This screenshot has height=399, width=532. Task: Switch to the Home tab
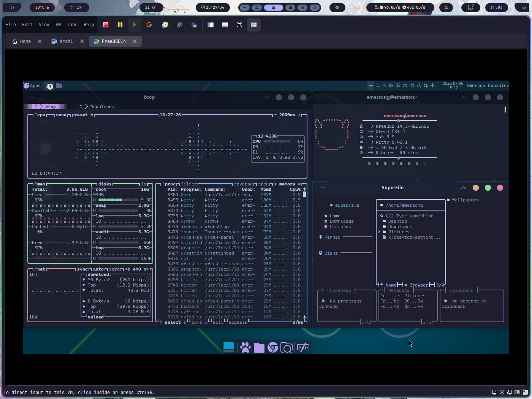[x=22, y=41]
